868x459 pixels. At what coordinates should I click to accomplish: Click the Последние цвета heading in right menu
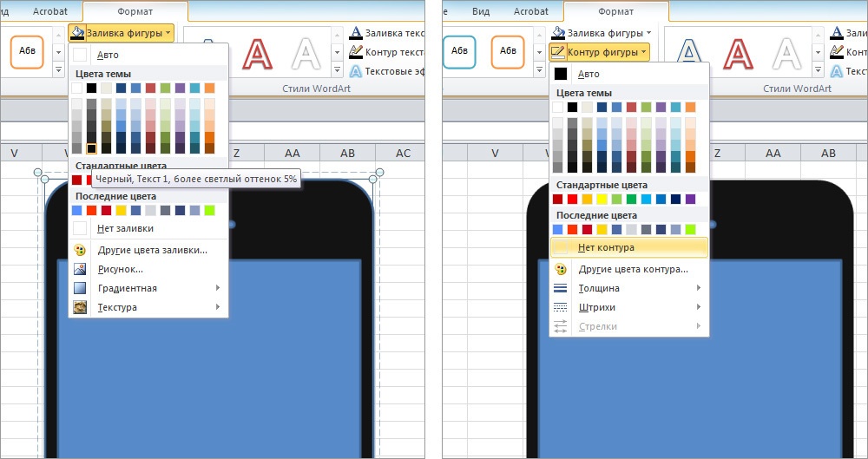coord(596,215)
